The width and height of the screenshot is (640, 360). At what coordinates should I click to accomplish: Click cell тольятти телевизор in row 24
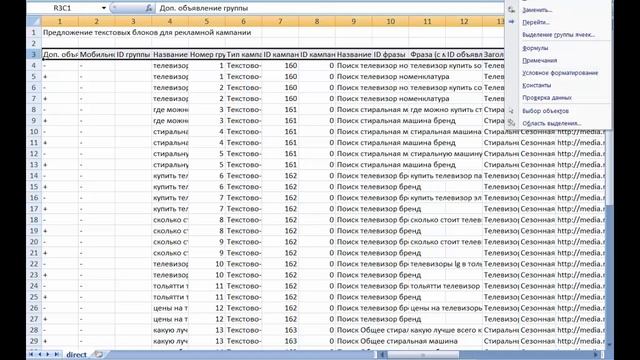point(445,286)
